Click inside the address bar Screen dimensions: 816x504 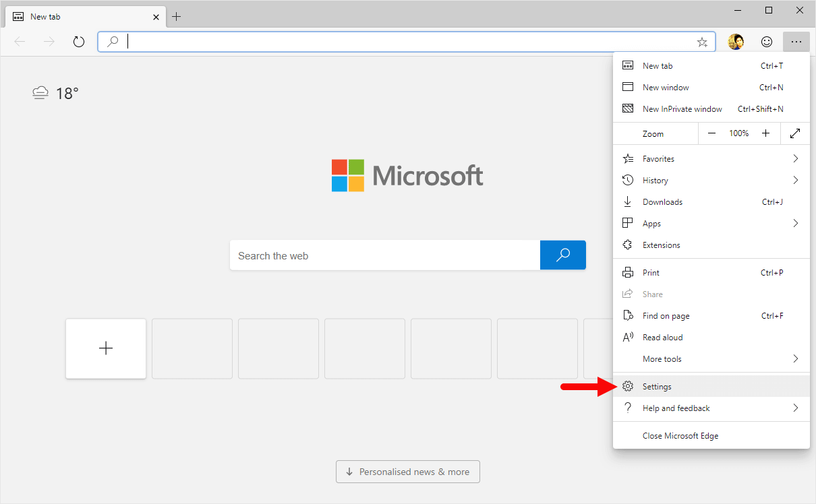[407, 42]
